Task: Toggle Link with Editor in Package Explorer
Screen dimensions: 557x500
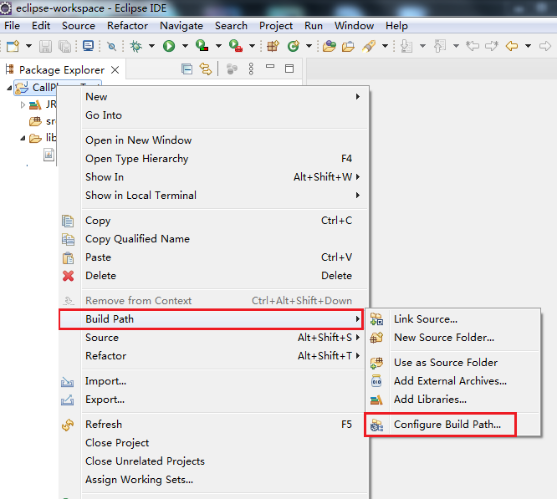Action: [206, 69]
